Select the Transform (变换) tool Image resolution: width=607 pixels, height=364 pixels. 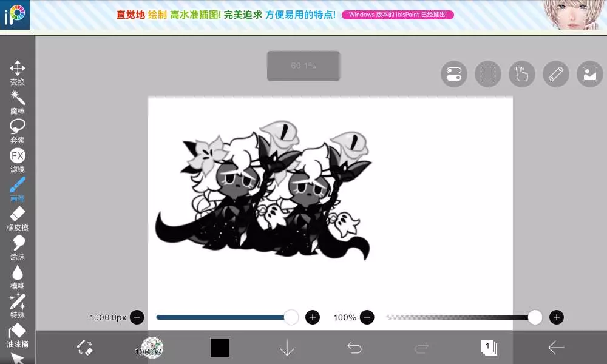18,73
